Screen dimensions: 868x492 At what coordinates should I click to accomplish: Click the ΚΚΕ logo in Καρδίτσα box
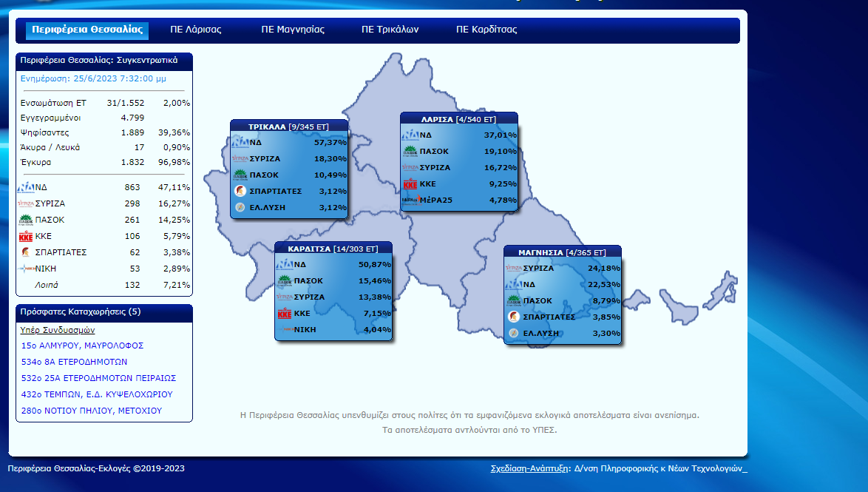[x=284, y=314]
